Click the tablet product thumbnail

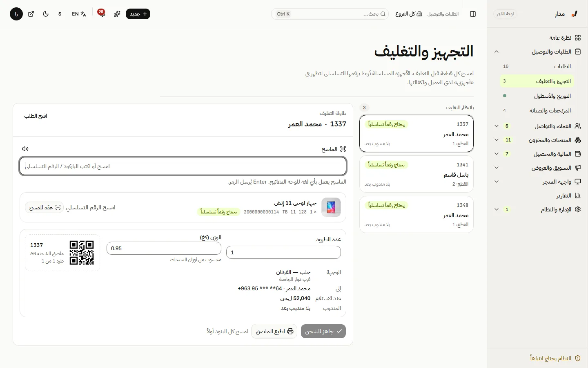(x=331, y=207)
